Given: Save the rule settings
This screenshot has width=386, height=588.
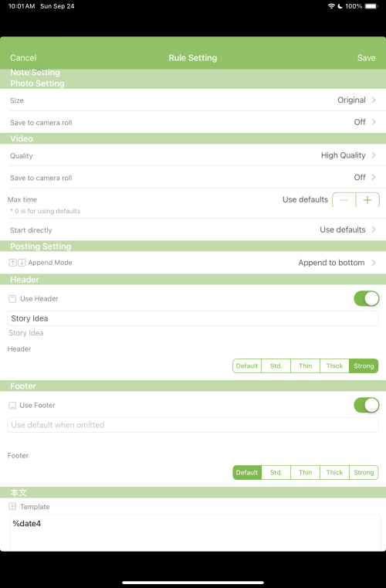Looking at the screenshot, I should point(366,58).
